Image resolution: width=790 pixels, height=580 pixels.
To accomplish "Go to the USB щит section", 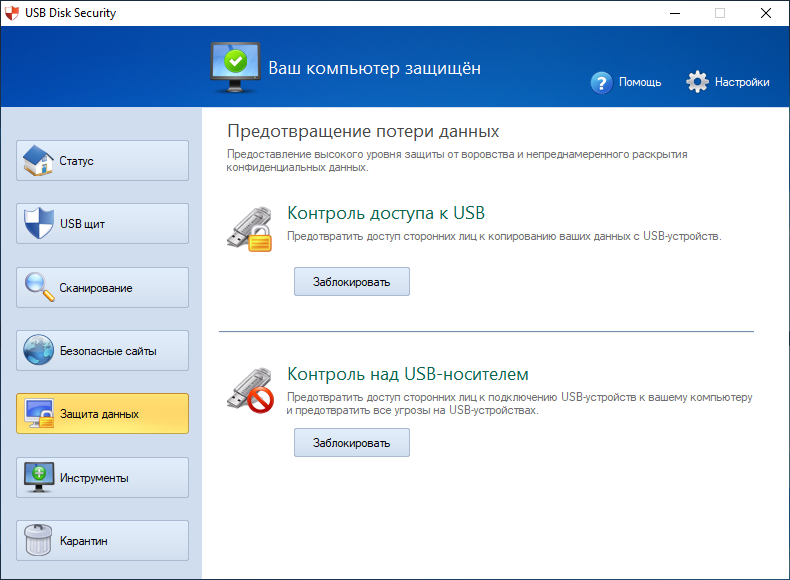I will [x=102, y=224].
